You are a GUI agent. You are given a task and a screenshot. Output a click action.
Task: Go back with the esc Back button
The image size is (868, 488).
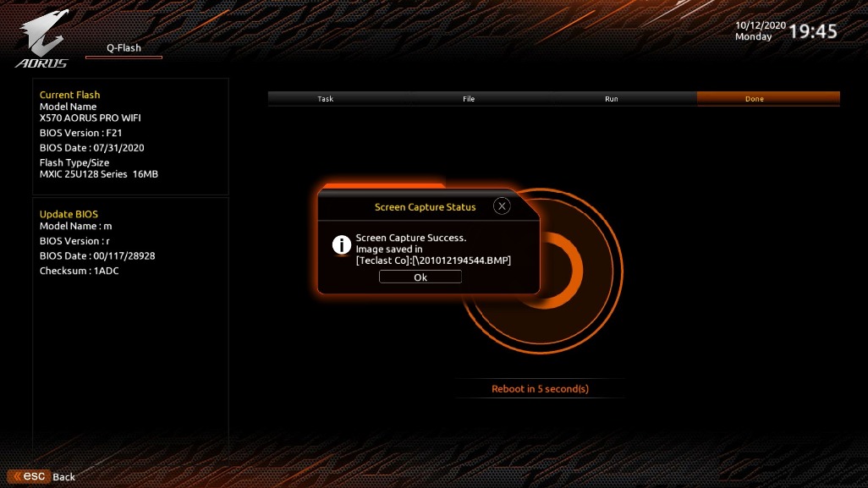[42, 476]
